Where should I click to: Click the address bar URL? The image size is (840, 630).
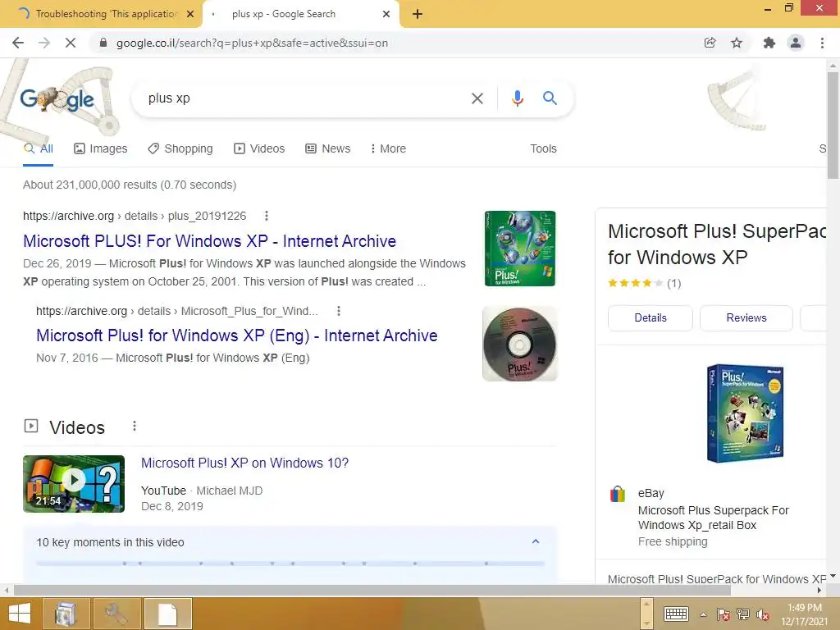pyautogui.click(x=252, y=43)
